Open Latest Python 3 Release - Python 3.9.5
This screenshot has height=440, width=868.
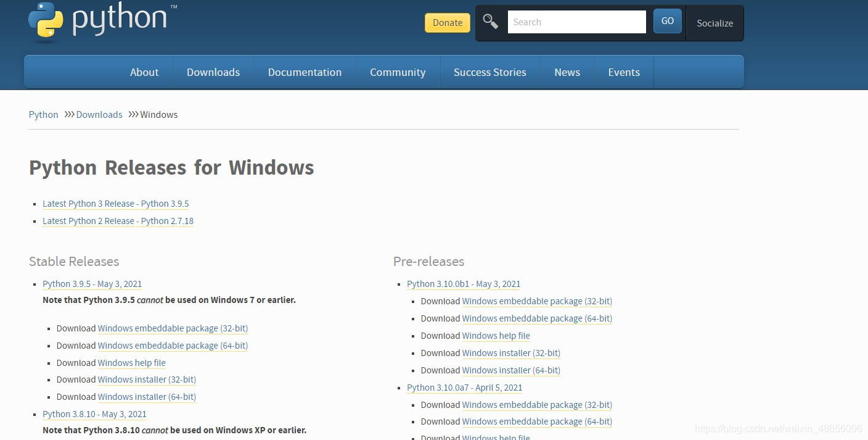coord(116,204)
